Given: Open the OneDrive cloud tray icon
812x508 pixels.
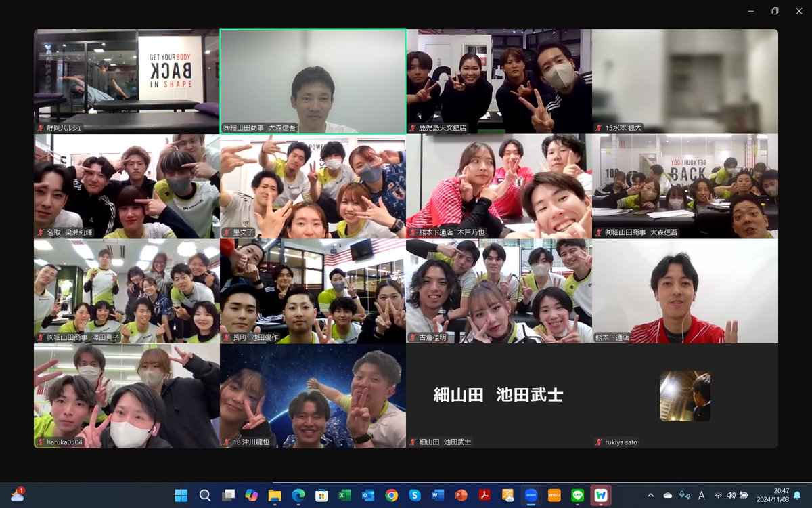Looking at the screenshot, I should [668, 495].
